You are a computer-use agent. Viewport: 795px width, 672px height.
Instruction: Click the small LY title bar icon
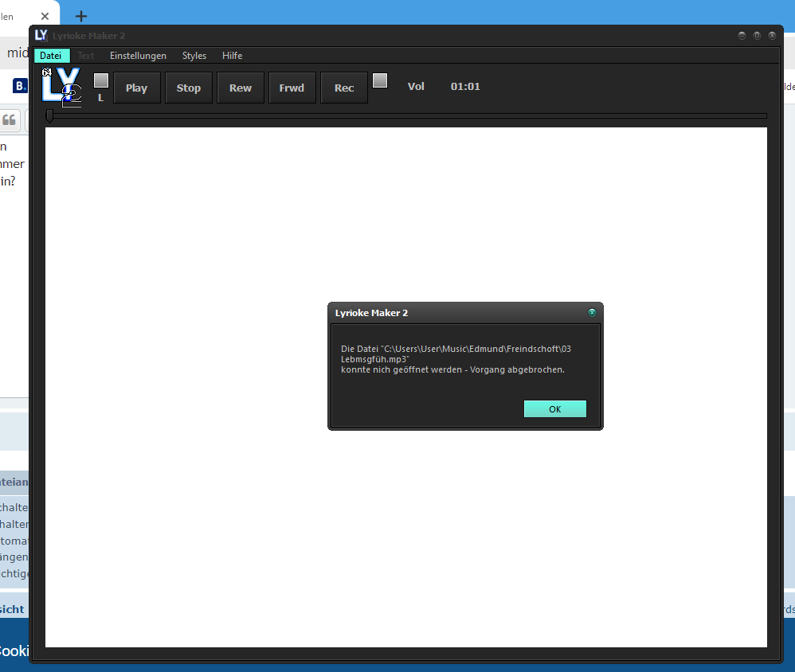[x=41, y=36]
